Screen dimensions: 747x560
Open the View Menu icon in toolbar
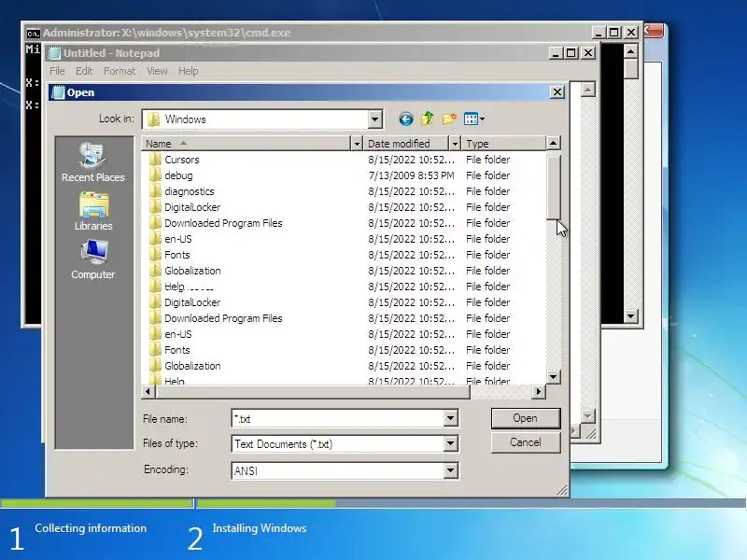pos(474,119)
